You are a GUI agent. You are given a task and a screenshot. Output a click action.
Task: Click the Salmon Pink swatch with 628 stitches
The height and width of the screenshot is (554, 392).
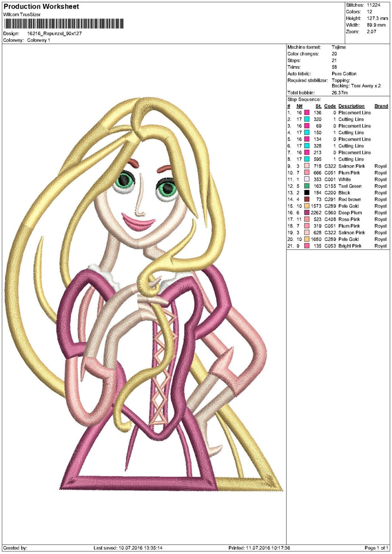click(307, 232)
